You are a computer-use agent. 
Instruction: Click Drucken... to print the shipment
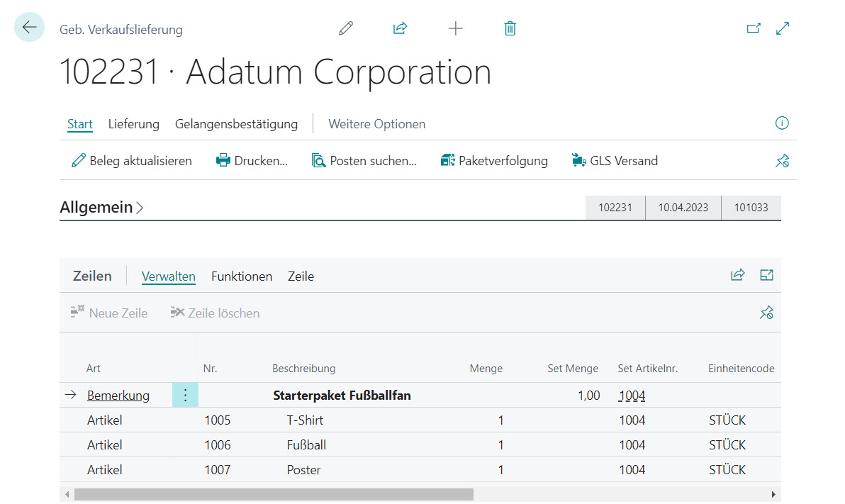pyautogui.click(x=252, y=161)
